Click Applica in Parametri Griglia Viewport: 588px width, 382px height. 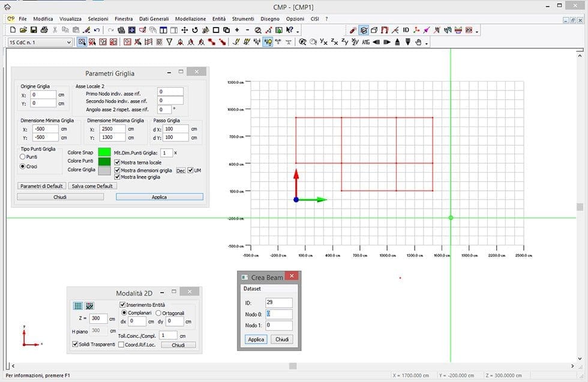tap(159, 197)
